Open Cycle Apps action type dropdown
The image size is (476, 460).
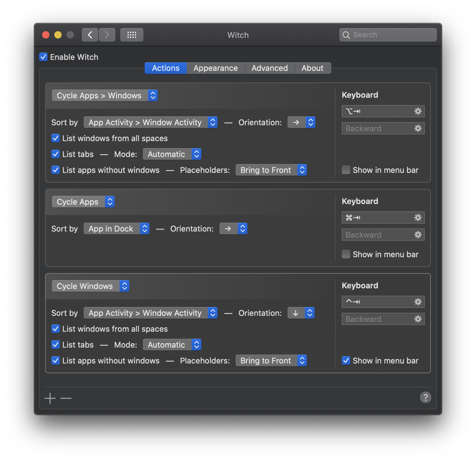tap(83, 202)
